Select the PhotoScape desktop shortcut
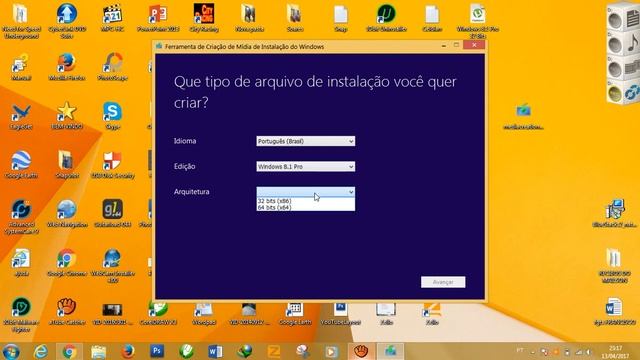The height and width of the screenshot is (360, 640). click(x=113, y=67)
